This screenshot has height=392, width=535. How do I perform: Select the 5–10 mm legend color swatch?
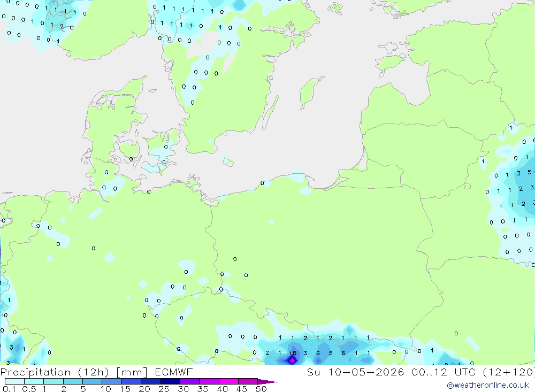(93, 381)
